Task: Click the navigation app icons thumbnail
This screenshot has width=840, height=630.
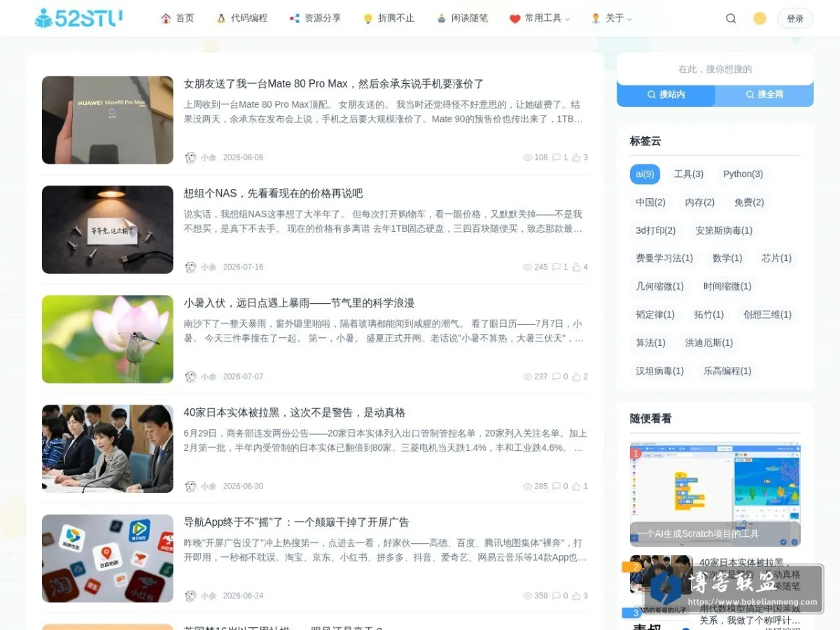Action: point(107,559)
